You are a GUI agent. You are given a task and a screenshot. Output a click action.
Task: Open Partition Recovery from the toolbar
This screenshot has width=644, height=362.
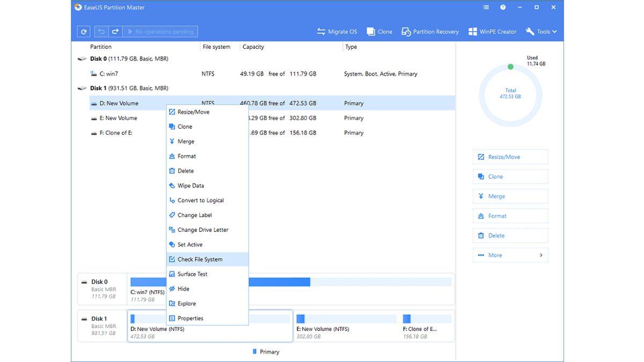click(x=429, y=31)
